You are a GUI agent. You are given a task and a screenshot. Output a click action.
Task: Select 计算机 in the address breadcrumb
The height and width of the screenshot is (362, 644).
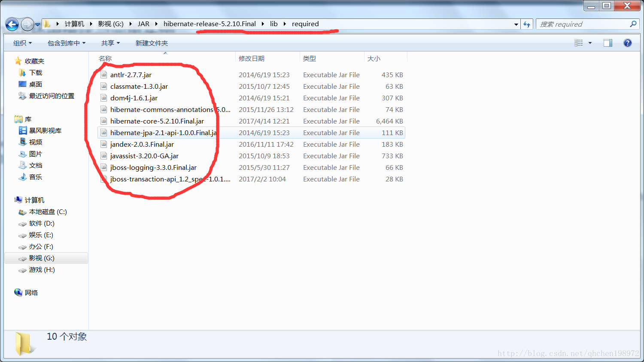click(74, 24)
